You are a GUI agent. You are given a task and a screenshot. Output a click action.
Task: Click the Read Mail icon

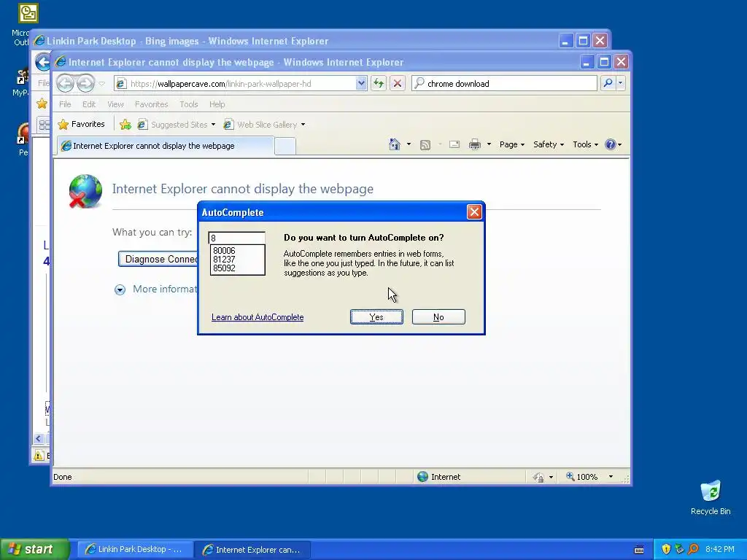[x=454, y=144]
